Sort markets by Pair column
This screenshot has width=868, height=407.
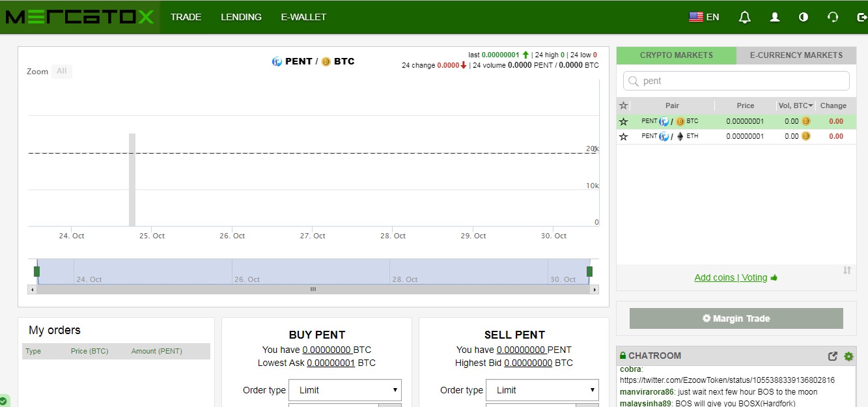pos(672,105)
